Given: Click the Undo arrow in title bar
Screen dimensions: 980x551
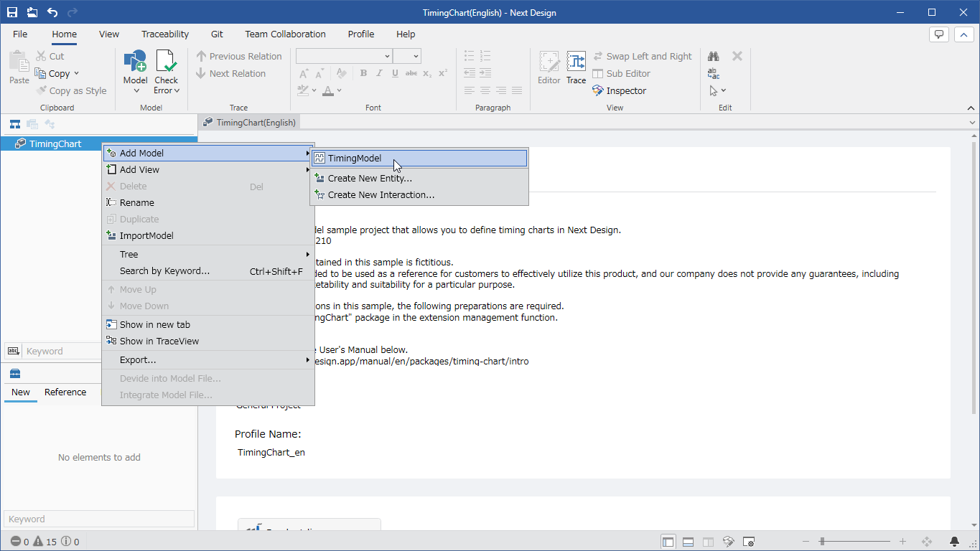Looking at the screenshot, I should 52,12.
